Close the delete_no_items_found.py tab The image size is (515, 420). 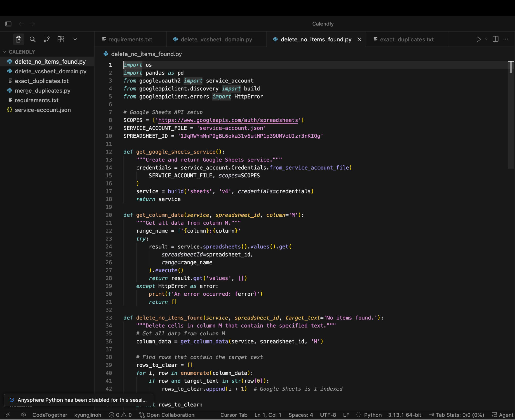pyautogui.click(x=359, y=39)
